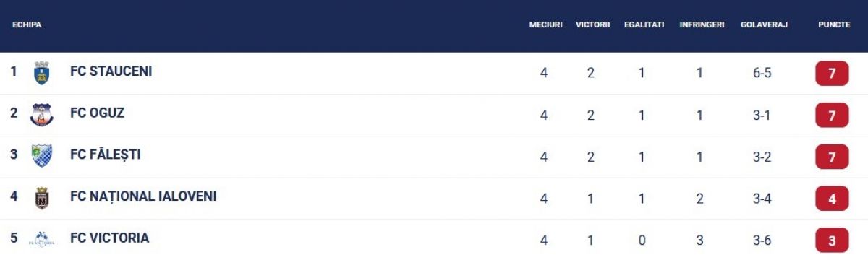
Task: Open the FC OGUZ team link
Action: point(98,113)
